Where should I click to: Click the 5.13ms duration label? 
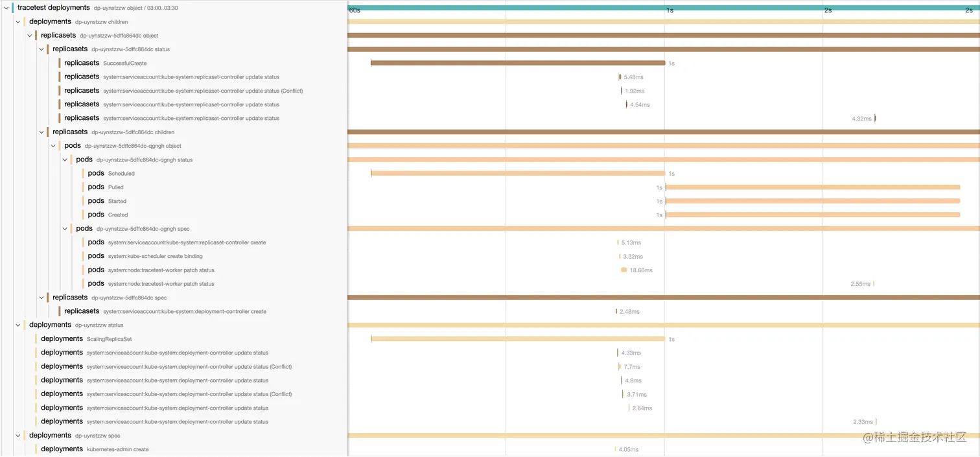tap(631, 242)
